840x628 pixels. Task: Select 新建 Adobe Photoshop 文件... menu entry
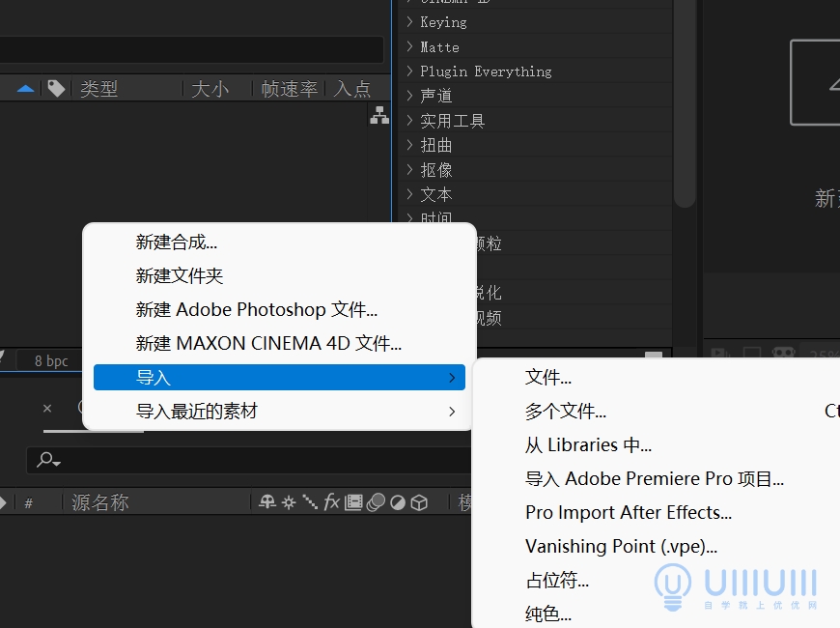(279, 309)
